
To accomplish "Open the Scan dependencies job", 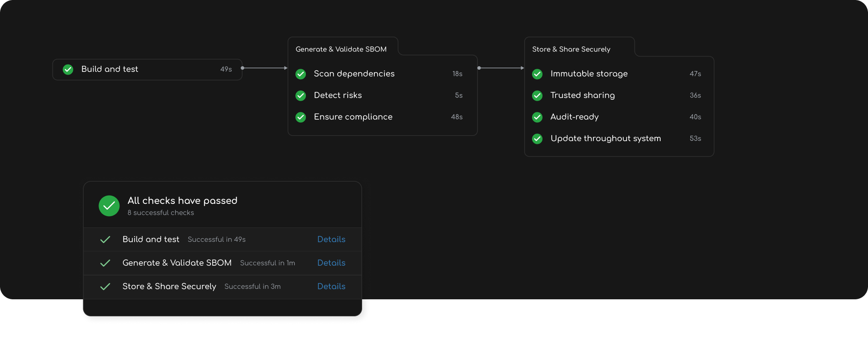I will pyautogui.click(x=379, y=74).
